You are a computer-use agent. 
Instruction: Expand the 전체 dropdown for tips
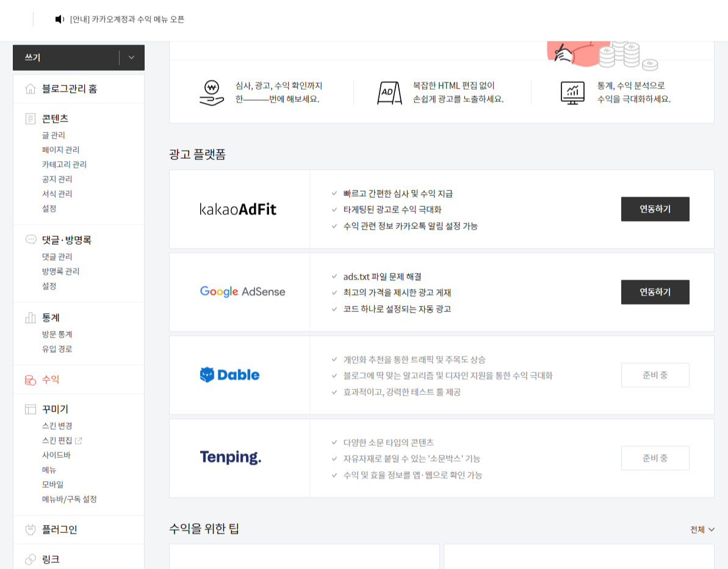click(x=702, y=529)
